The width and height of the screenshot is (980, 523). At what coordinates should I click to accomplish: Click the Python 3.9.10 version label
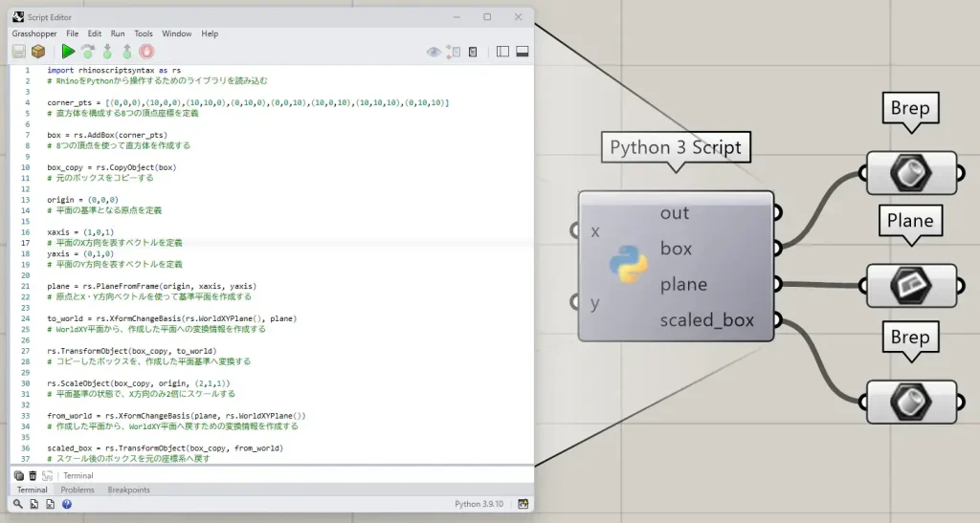pos(479,504)
